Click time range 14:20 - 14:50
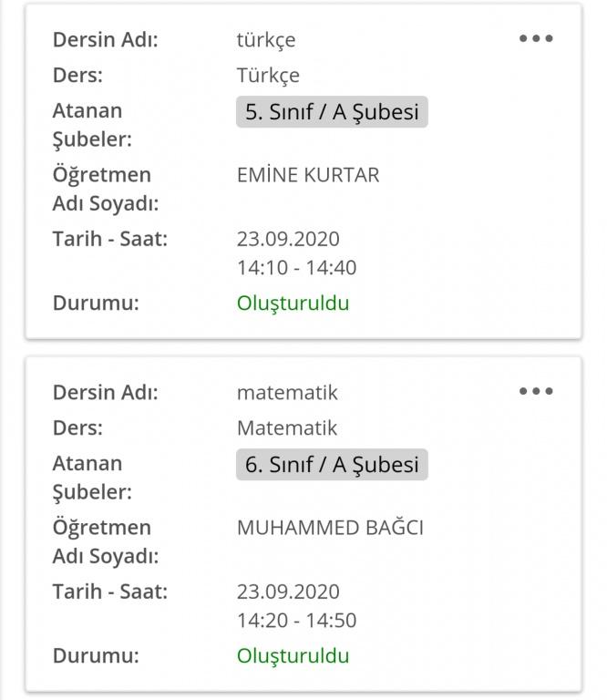 (296, 621)
